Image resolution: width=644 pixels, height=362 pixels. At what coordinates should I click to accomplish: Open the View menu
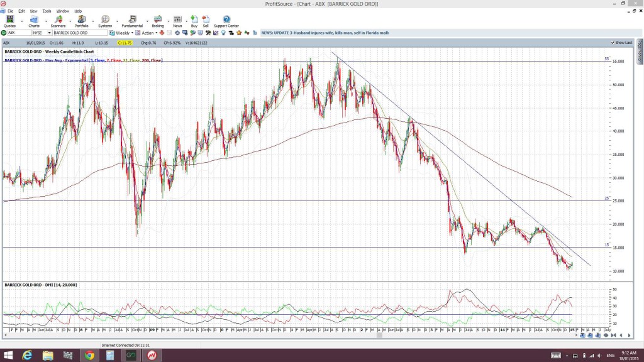34,11
